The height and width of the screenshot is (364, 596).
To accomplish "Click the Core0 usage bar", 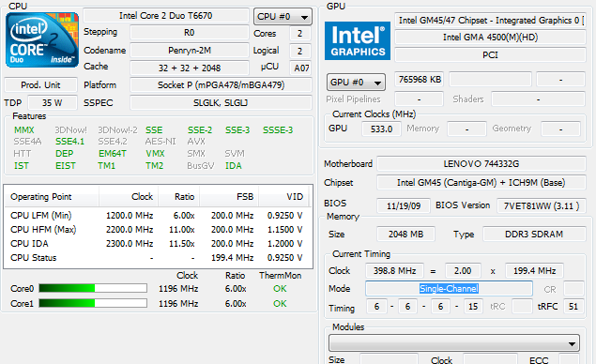I will [93, 288].
